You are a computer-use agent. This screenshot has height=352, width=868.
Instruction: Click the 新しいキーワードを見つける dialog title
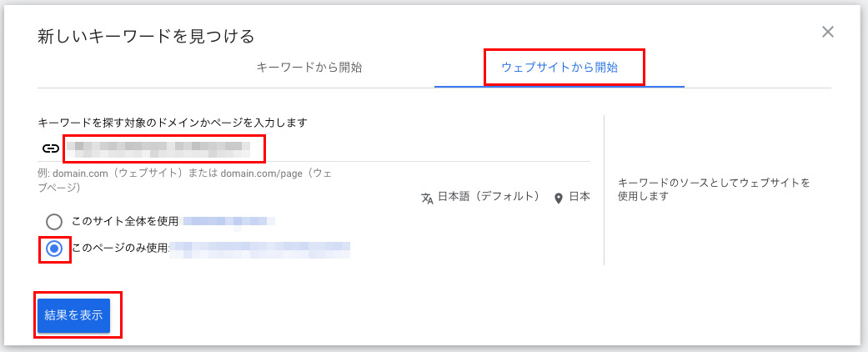point(146,37)
